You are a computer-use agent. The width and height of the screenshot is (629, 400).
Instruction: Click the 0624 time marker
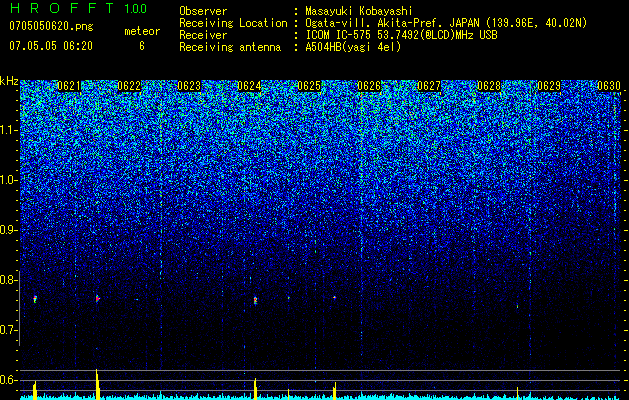[x=249, y=86]
